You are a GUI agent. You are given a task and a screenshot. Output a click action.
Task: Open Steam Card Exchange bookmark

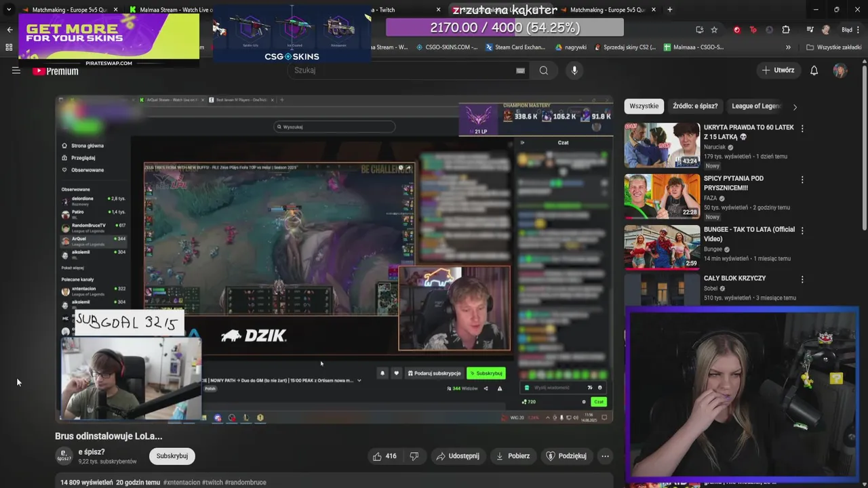pos(515,47)
